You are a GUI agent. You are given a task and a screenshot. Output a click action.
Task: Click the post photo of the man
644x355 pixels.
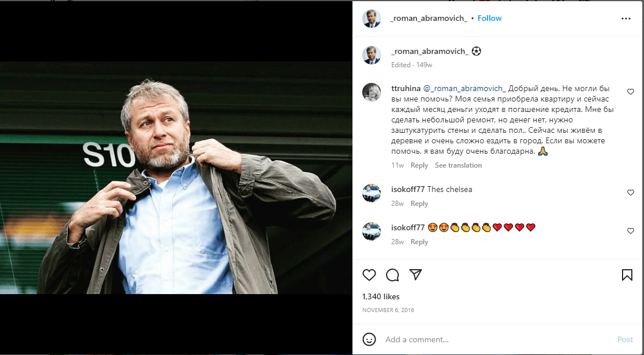click(176, 178)
